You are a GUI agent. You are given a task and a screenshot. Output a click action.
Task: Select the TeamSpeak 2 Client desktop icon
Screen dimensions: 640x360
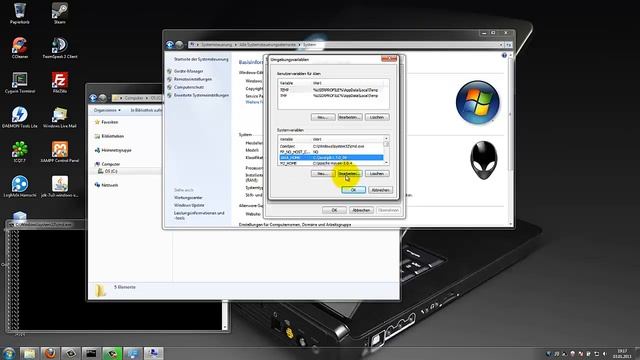[x=60, y=48]
